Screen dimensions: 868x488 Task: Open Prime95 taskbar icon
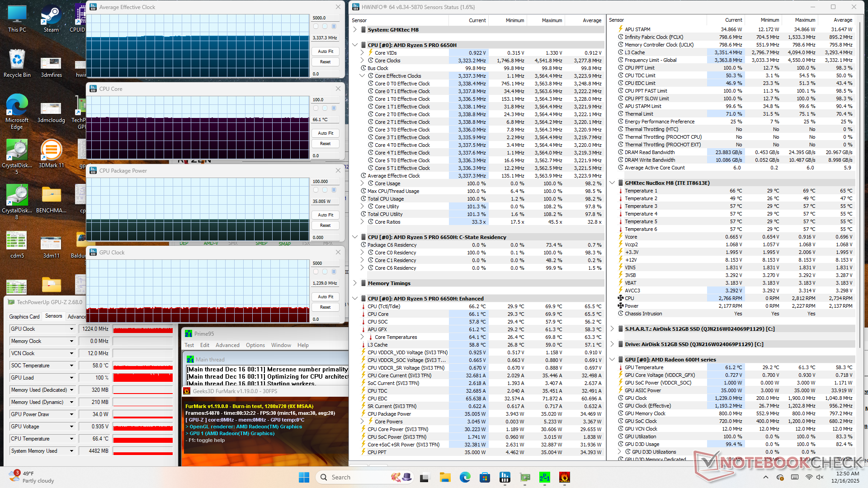pyautogui.click(x=544, y=477)
